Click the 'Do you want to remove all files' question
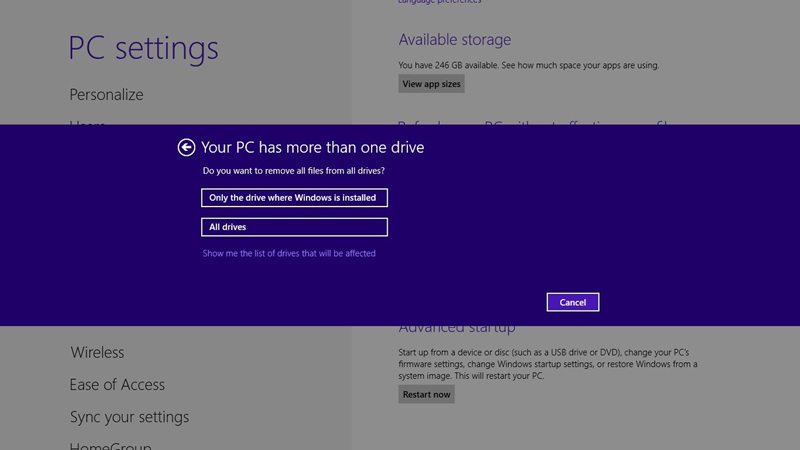The width and height of the screenshot is (800, 450). (294, 171)
